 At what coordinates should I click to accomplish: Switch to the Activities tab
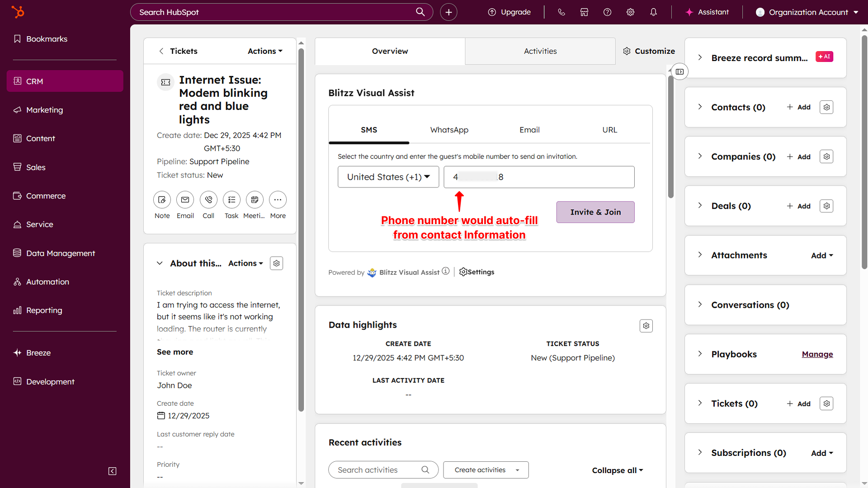[x=540, y=52]
